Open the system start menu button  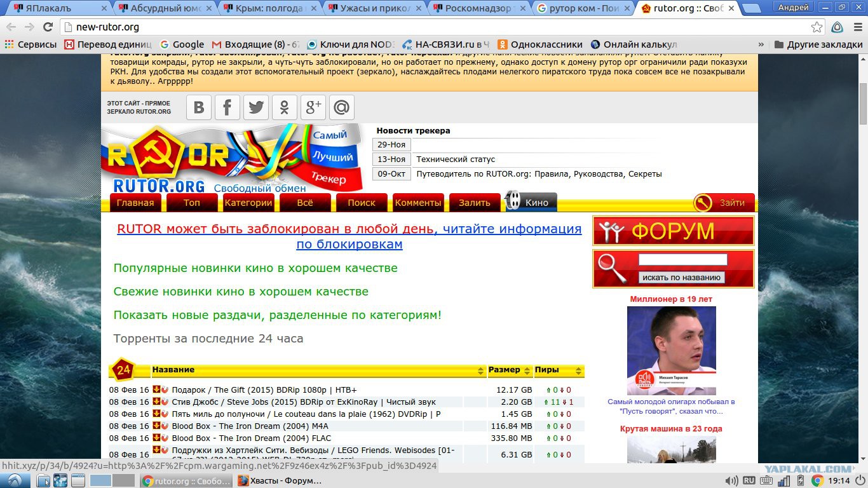[14, 480]
